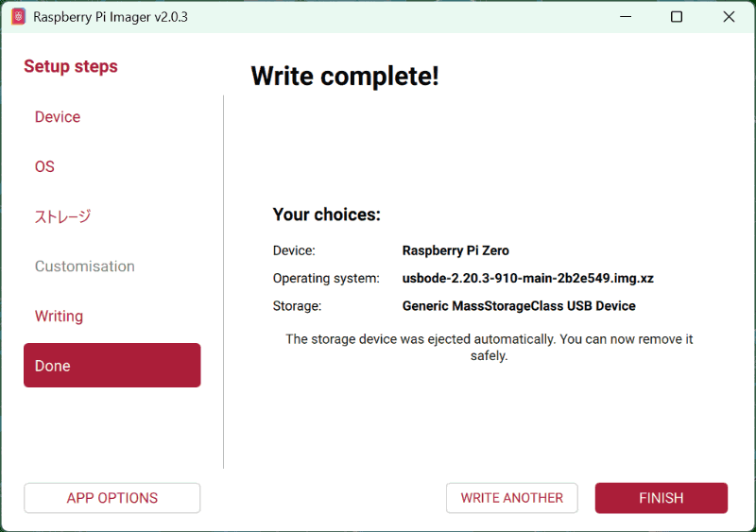Click the storage device ejected message
This screenshot has height=532, width=756.
489,348
